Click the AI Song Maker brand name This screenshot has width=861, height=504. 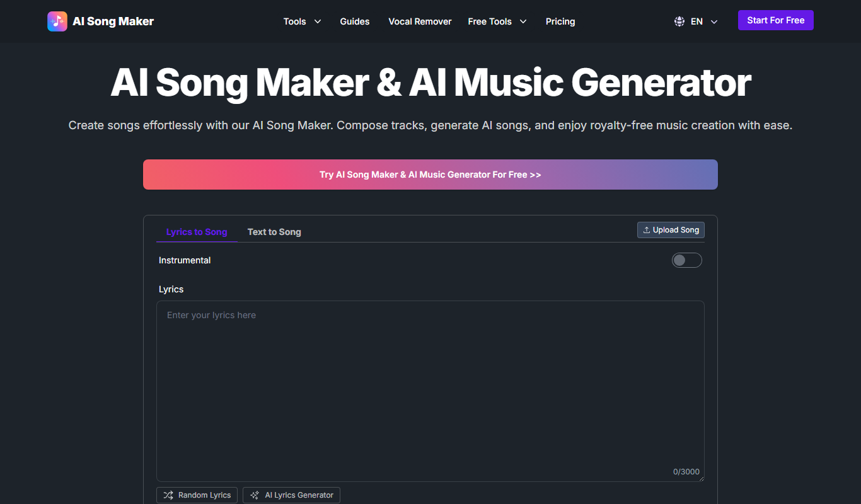113,21
